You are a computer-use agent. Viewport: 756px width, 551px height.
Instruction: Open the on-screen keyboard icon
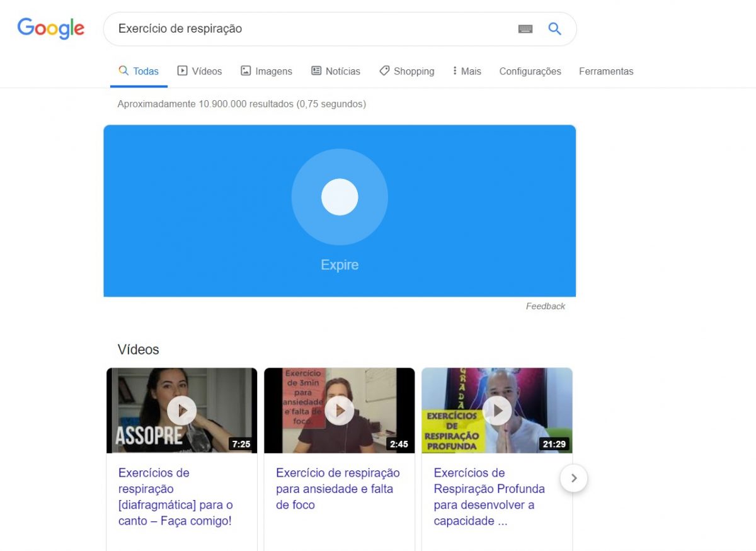pyautogui.click(x=525, y=29)
